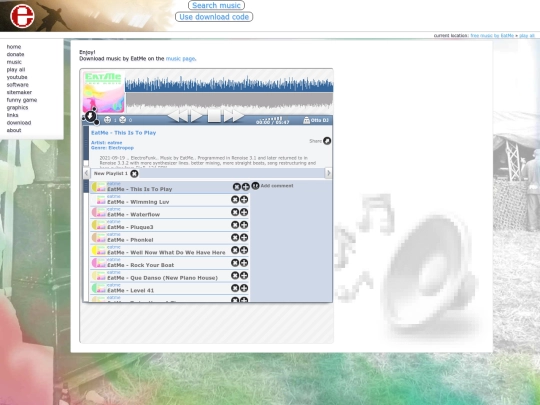
Task: Click the Artist: eatme link
Action: pos(106,143)
